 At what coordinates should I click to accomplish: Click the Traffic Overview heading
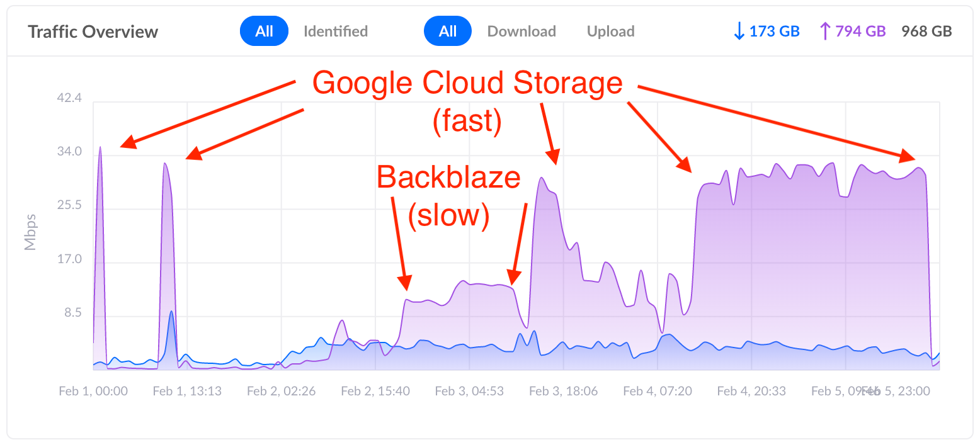93,31
